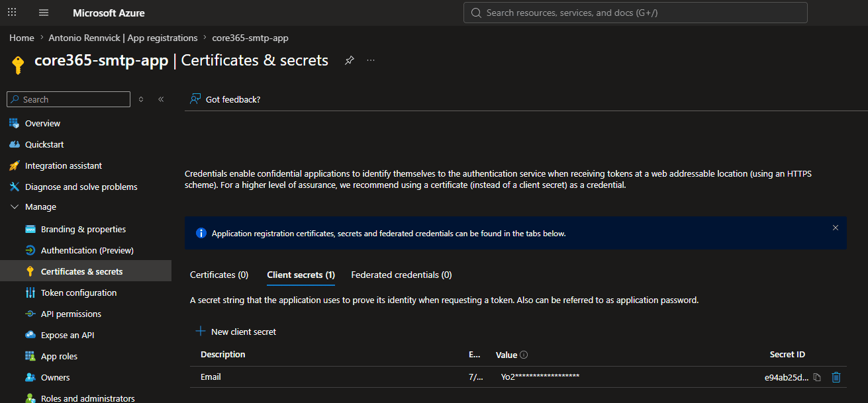Click the masked secret value Yo2***
This screenshot has width=868, height=403.
[x=540, y=377]
